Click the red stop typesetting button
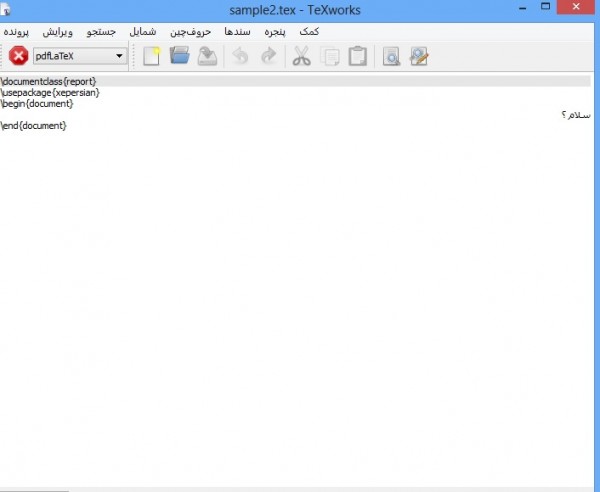This screenshot has height=492, width=600. point(18,56)
